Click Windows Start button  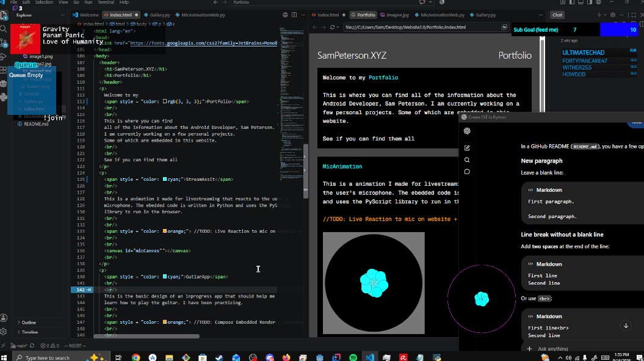4,357
